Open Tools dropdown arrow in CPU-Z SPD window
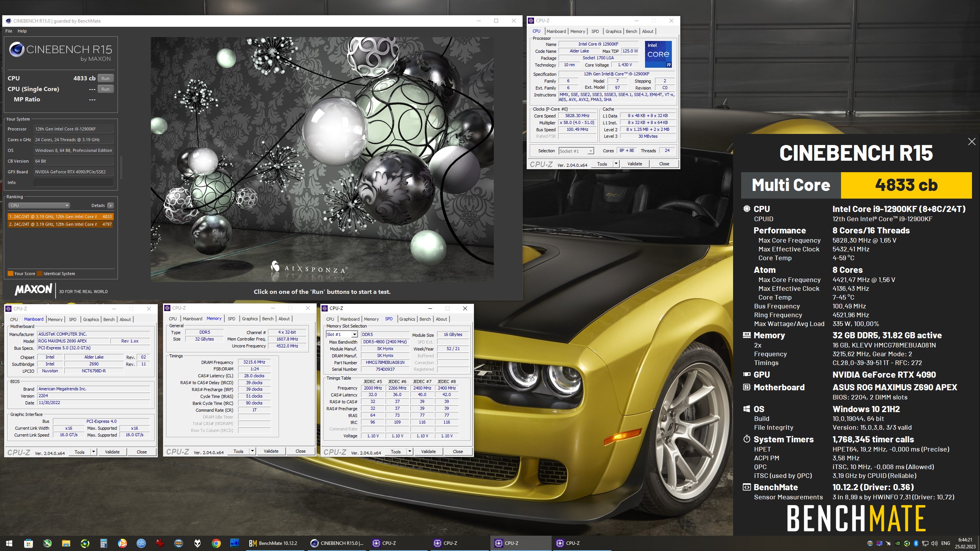980x551 pixels. (x=410, y=452)
